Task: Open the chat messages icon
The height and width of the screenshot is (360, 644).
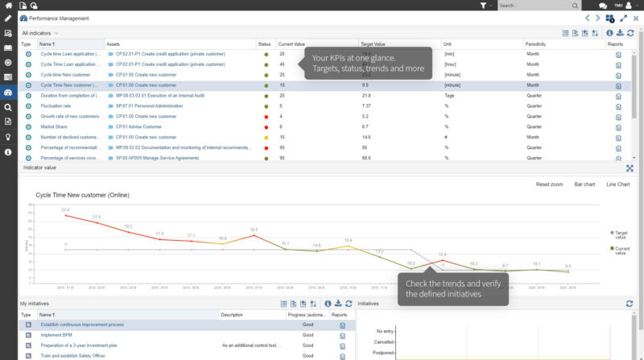Action: coord(603,5)
